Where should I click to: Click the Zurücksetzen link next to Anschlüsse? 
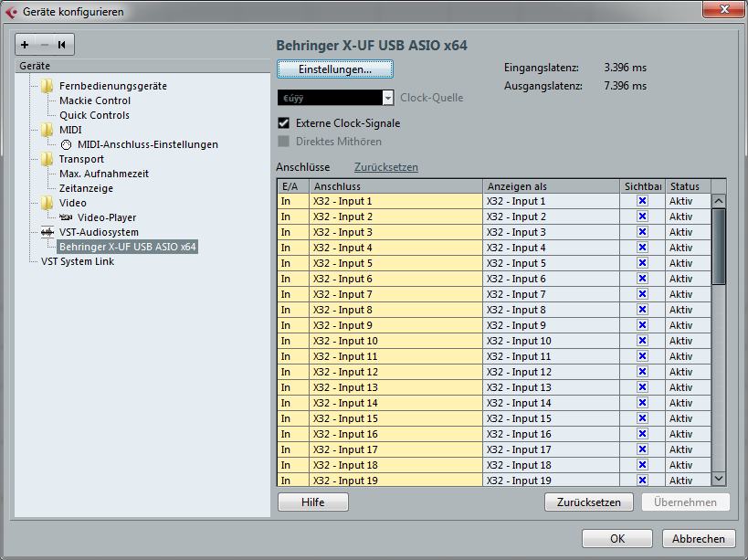point(386,167)
